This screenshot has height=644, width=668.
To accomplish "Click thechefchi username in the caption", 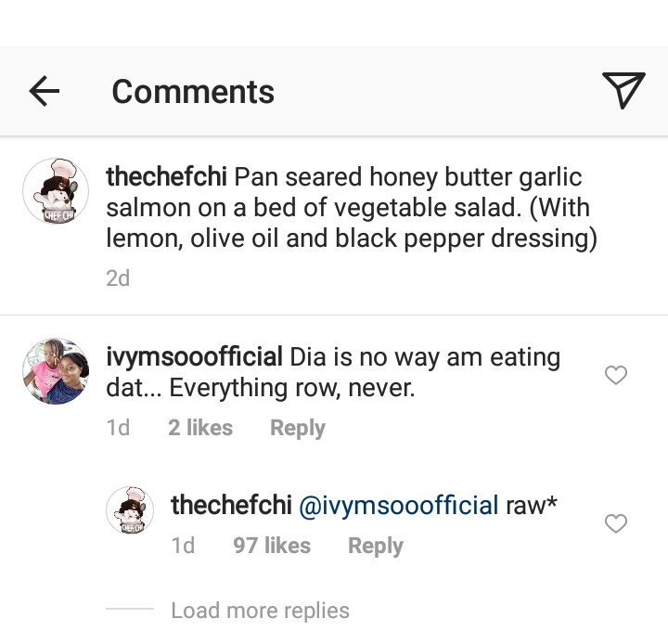I will pos(166,176).
